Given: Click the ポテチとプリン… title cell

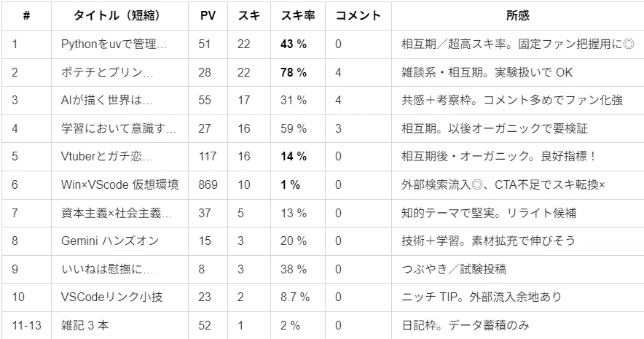Looking at the screenshot, I should [119, 72].
